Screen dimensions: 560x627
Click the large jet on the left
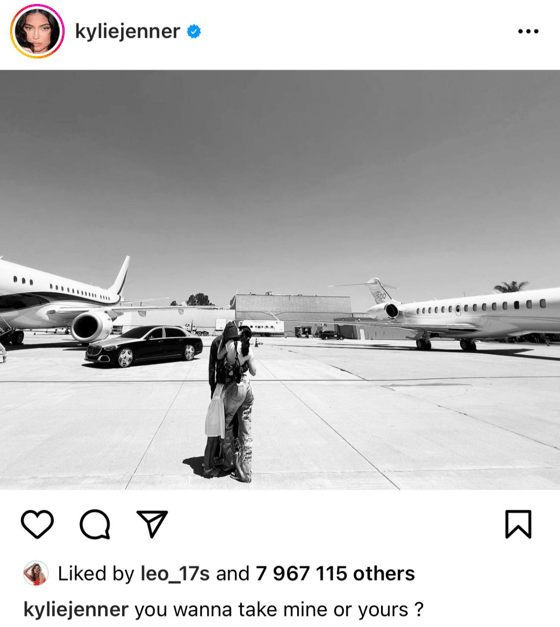[64, 300]
